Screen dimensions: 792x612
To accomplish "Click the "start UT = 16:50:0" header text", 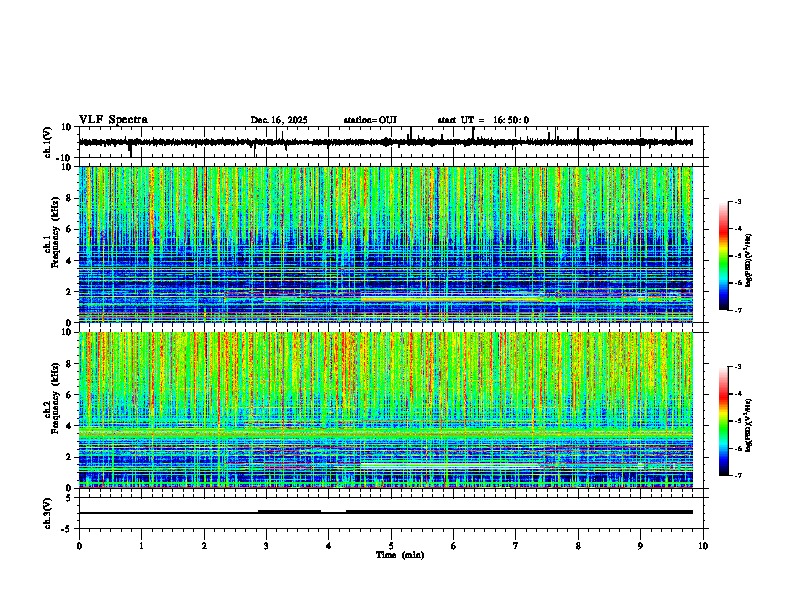I will (x=483, y=120).
